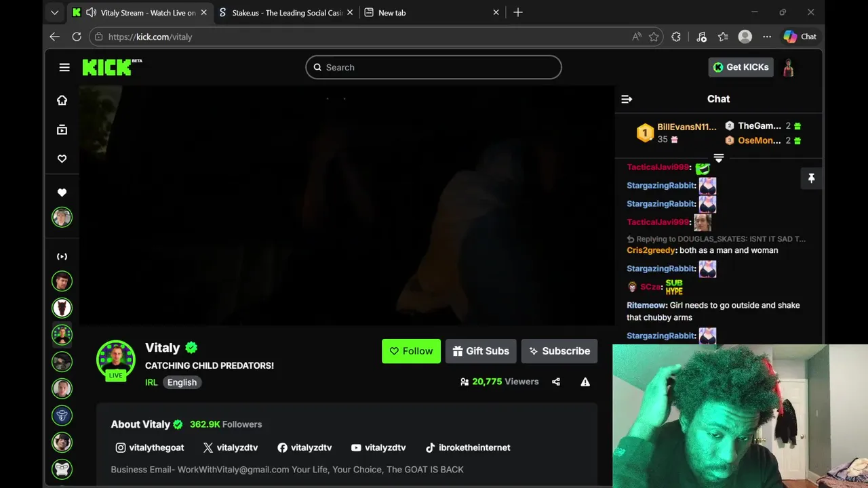Image resolution: width=868 pixels, height=488 pixels.
Task: Click the Get KICKs button
Action: [x=741, y=67]
